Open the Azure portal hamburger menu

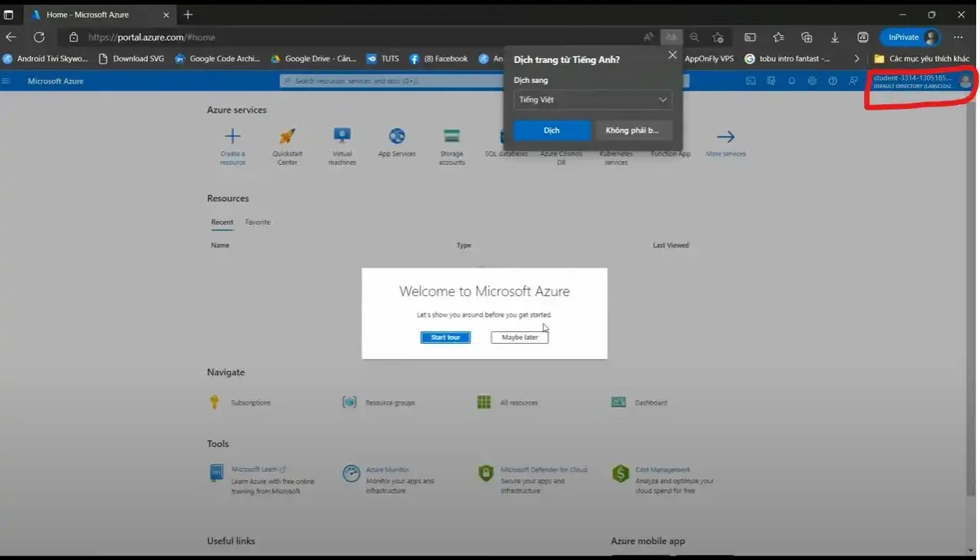pyautogui.click(x=6, y=81)
